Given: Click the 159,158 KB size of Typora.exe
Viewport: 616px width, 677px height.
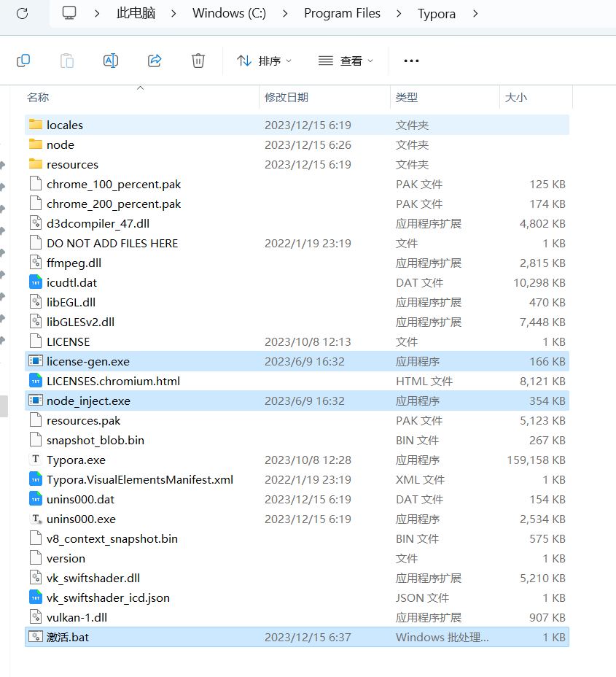Looking at the screenshot, I should pos(536,460).
